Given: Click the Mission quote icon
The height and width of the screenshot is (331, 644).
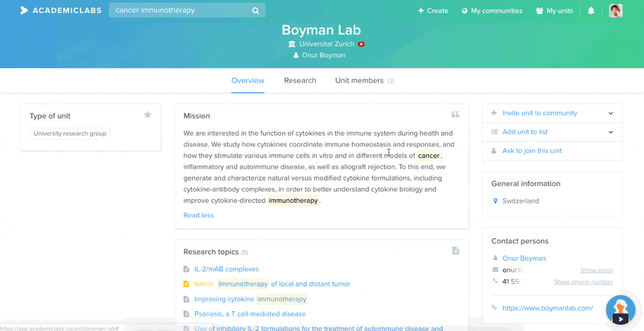Looking at the screenshot, I should click(x=455, y=115).
